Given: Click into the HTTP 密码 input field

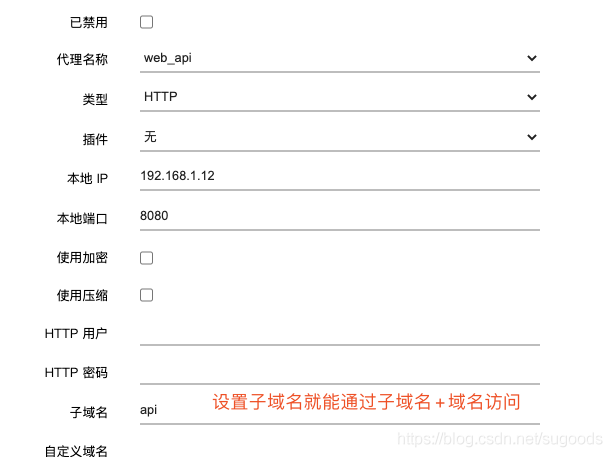Looking at the screenshot, I should [x=340, y=371].
